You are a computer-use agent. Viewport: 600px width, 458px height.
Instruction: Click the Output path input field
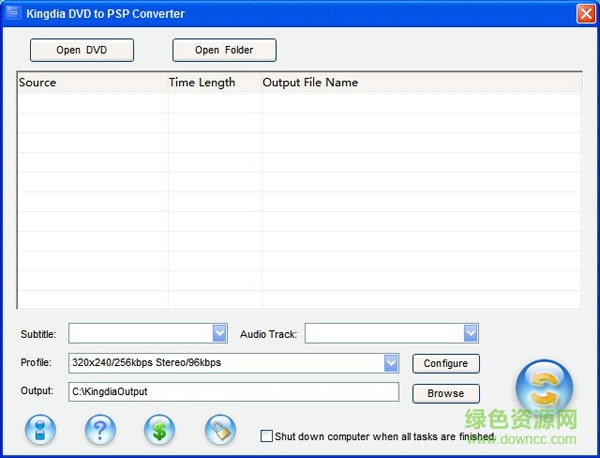click(x=234, y=392)
